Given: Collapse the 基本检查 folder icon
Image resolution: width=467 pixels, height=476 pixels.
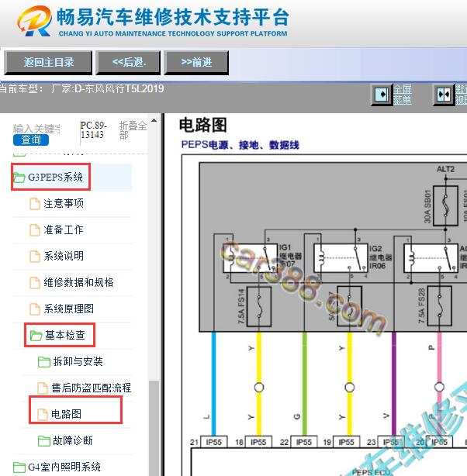Looking at the screenshot, I should (x=36, y=336).
